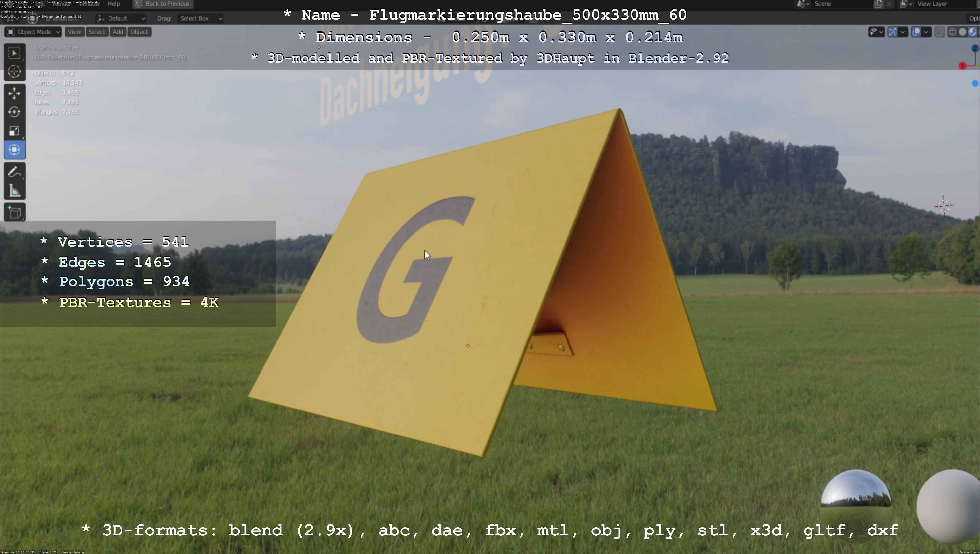The width and height of the screenshot is (980, 554).
Task: Pick the Measure tool
Action: [x=14, y=191]
